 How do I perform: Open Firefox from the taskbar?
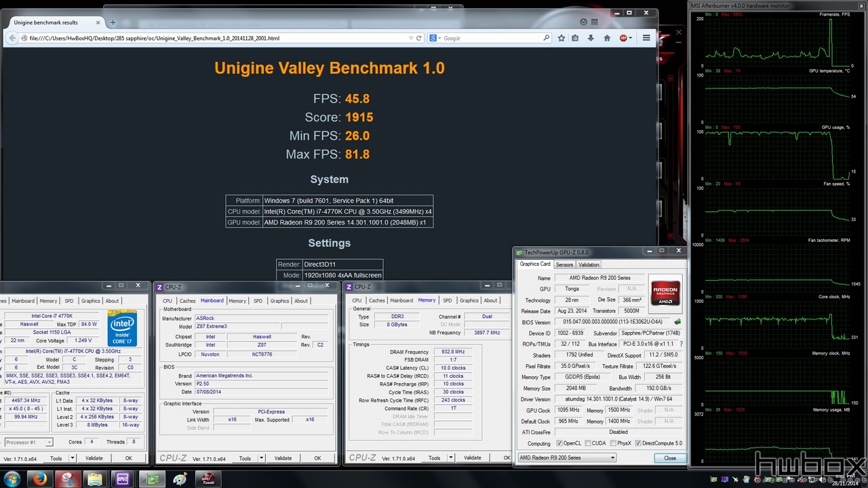tap(40, 479)
